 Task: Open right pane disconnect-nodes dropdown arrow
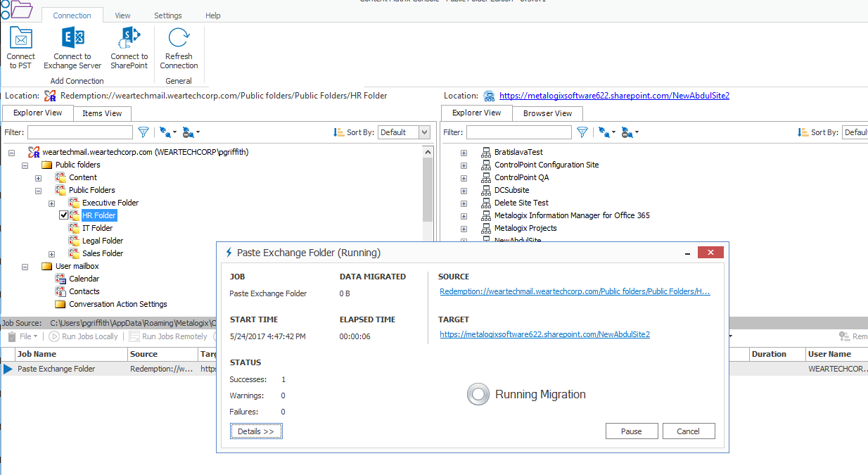pyautogui.click(x=637, y=132)
